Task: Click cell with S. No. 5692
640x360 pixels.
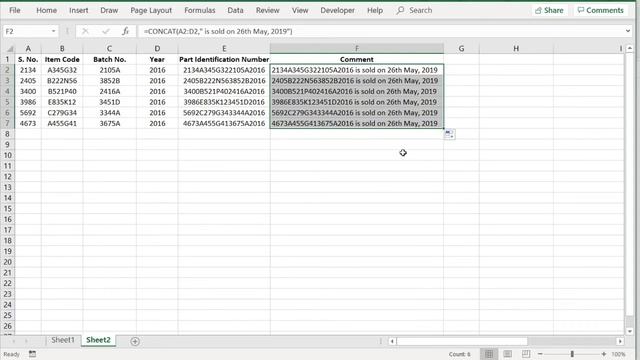Action: pos(28,113)
